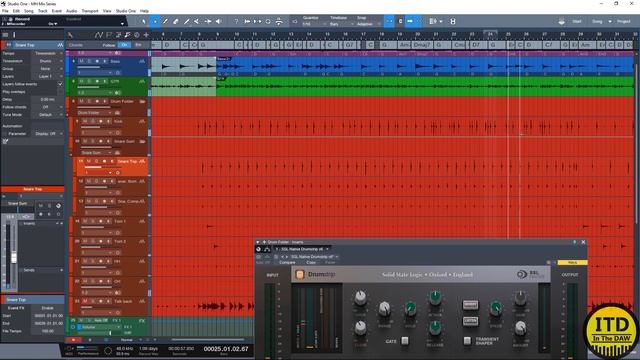Select the Bend tool in toolbar

(208, 21)
